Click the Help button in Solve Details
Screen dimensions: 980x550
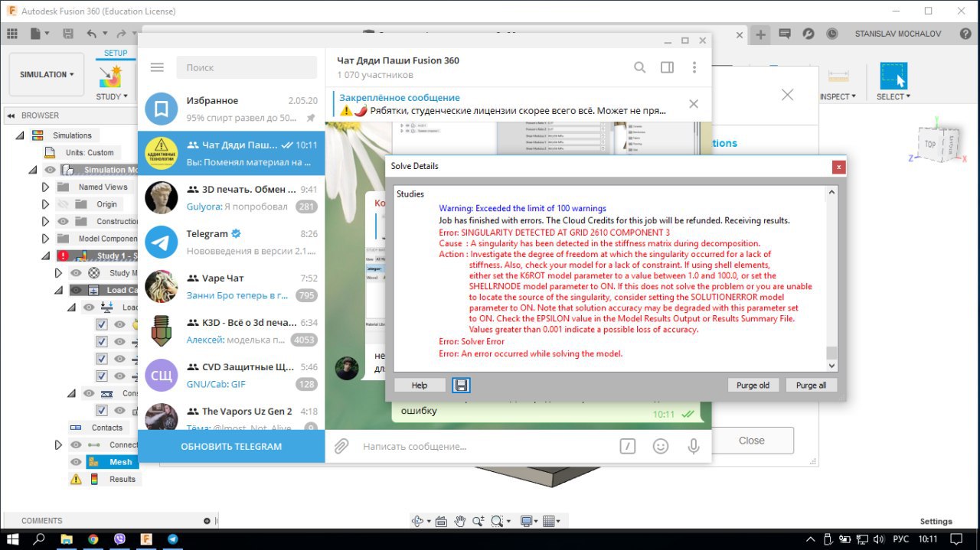tap(420, 385)
